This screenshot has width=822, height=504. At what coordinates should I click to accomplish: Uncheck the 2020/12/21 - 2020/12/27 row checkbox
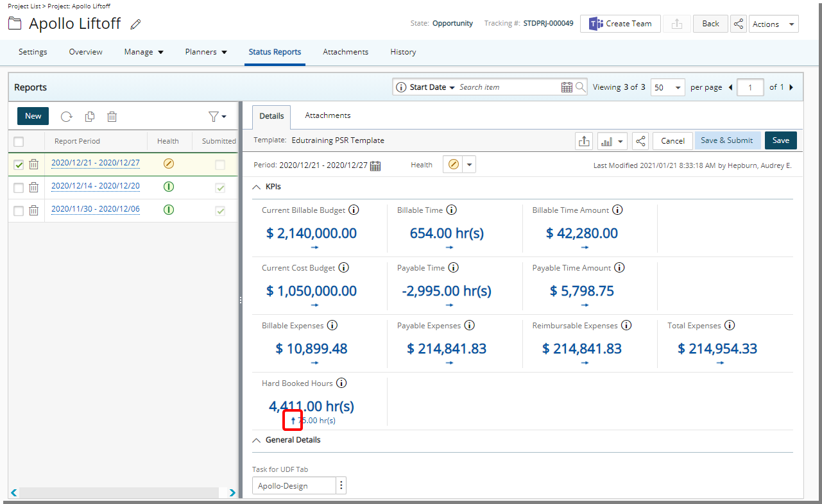19,165
